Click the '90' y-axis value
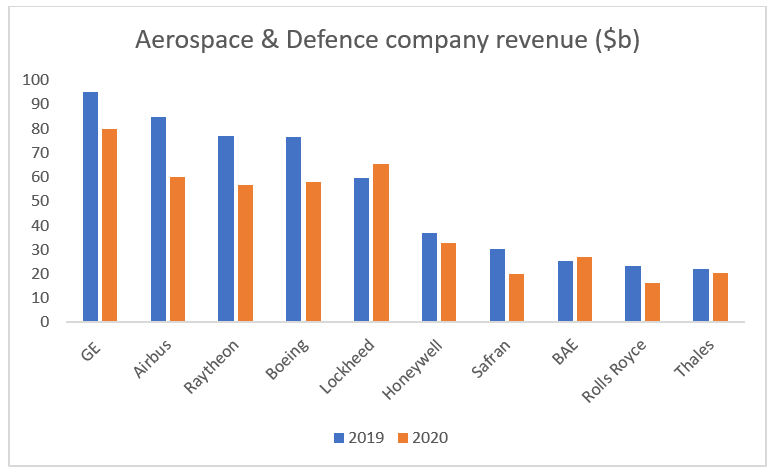 pos(40,104)
